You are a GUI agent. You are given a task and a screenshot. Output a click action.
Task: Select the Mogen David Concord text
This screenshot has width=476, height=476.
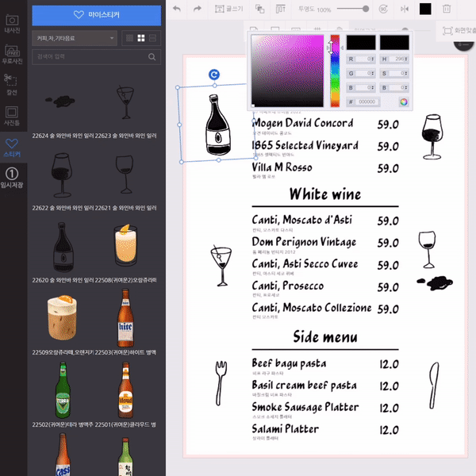point(303,123)
